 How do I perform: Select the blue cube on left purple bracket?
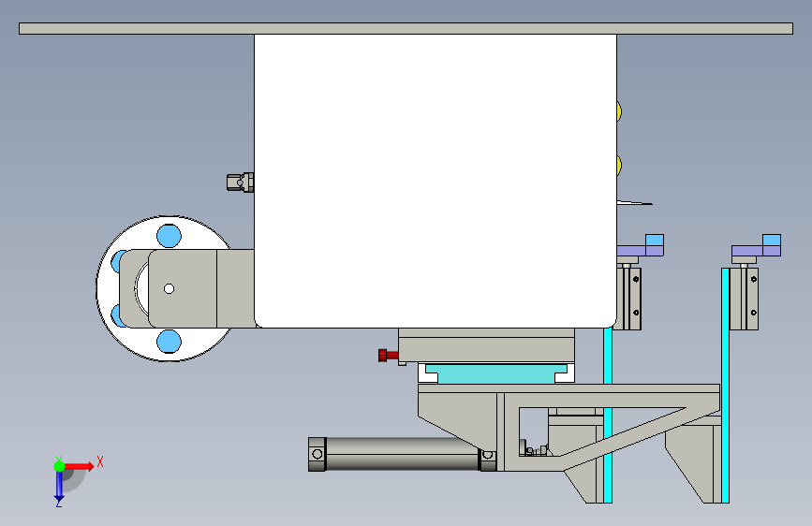pos(655,241)
